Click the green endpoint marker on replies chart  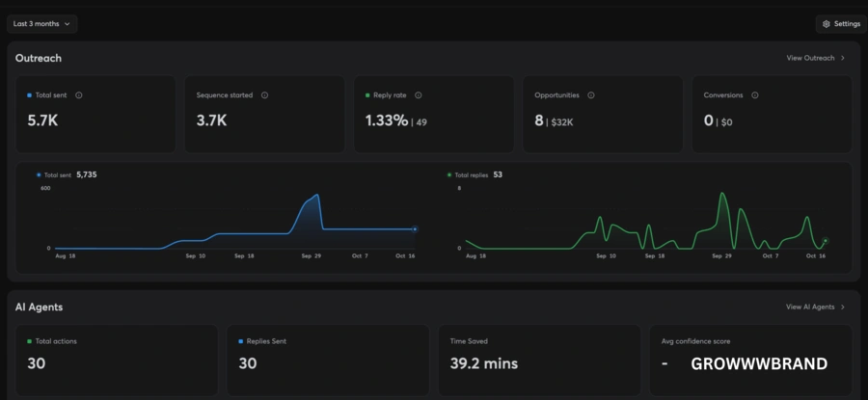coord(825,241)
